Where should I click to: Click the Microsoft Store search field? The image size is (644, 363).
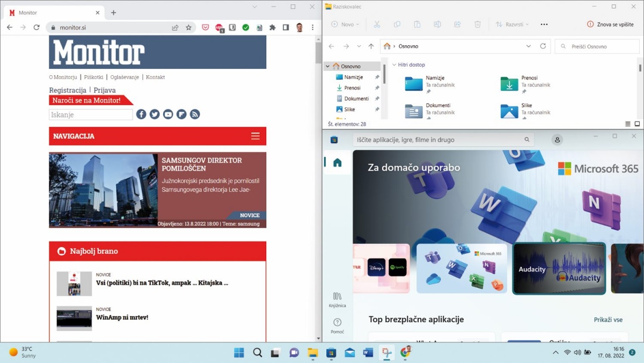[x=444, y=140]
